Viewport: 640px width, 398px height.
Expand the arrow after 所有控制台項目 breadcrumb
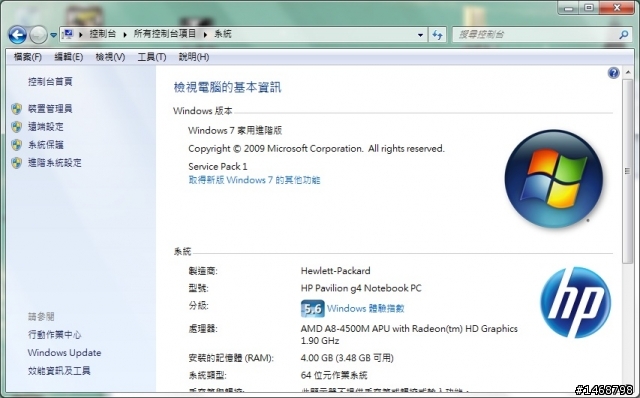click(205, 34)
